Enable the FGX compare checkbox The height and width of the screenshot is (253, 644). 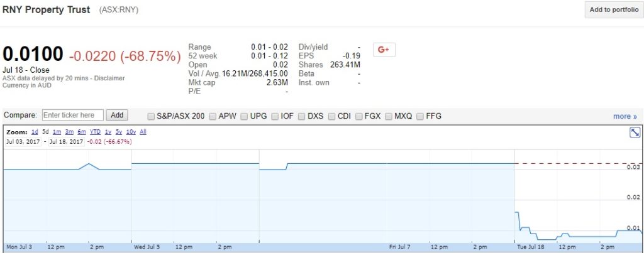[x=358, y=116]
